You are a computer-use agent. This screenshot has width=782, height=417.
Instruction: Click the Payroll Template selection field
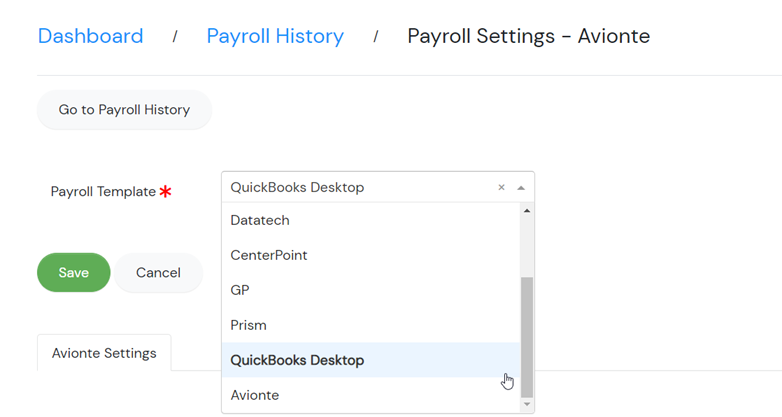(378, 188)
